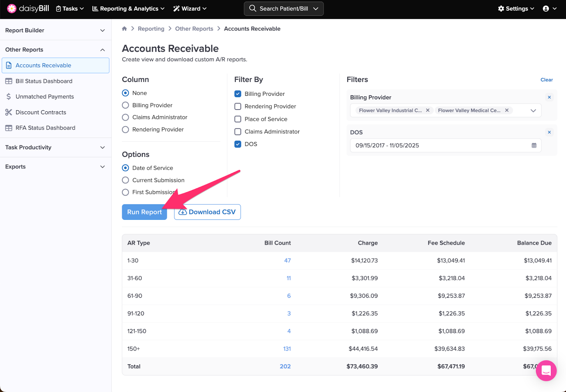Check the Rendering Provider filter checkbox
566x392 pixels.
238,106
